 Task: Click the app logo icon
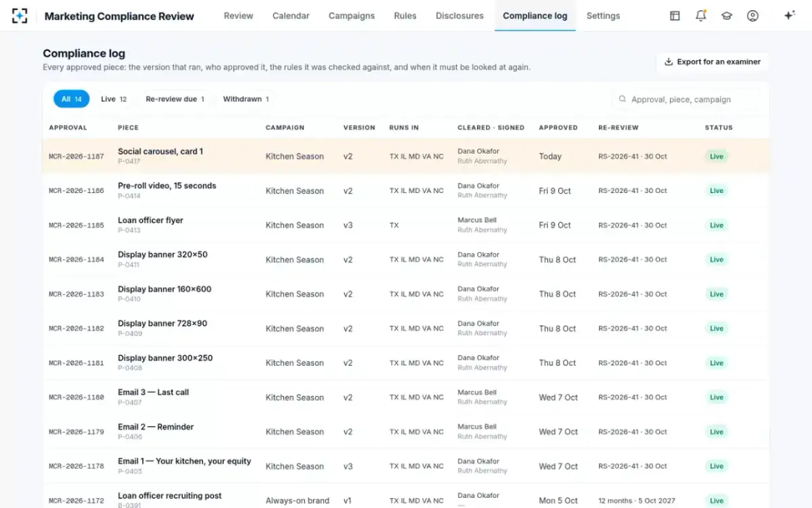click(x=20, y=16)
